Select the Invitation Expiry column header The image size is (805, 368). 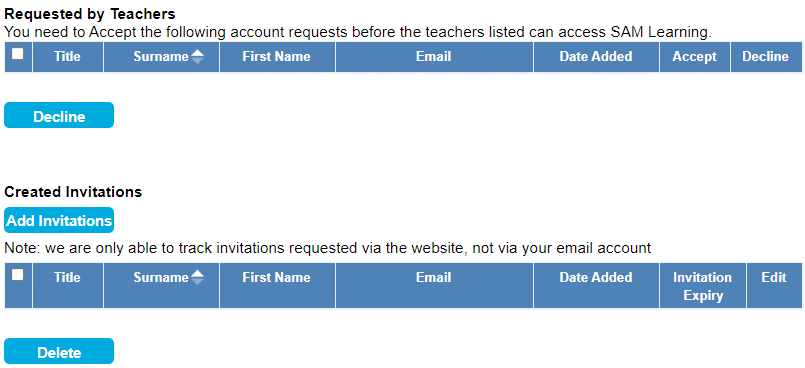(703, 286)
